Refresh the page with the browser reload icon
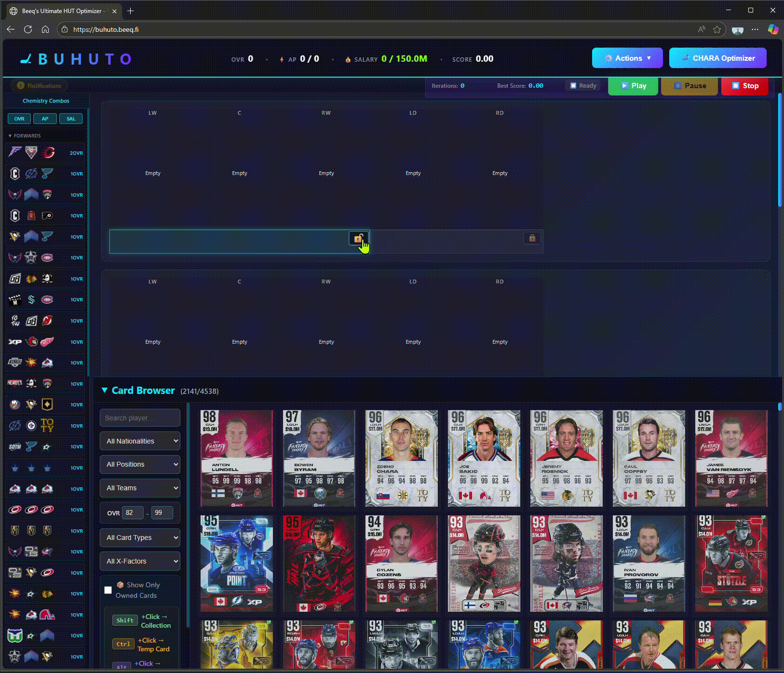 coord(28,29)
